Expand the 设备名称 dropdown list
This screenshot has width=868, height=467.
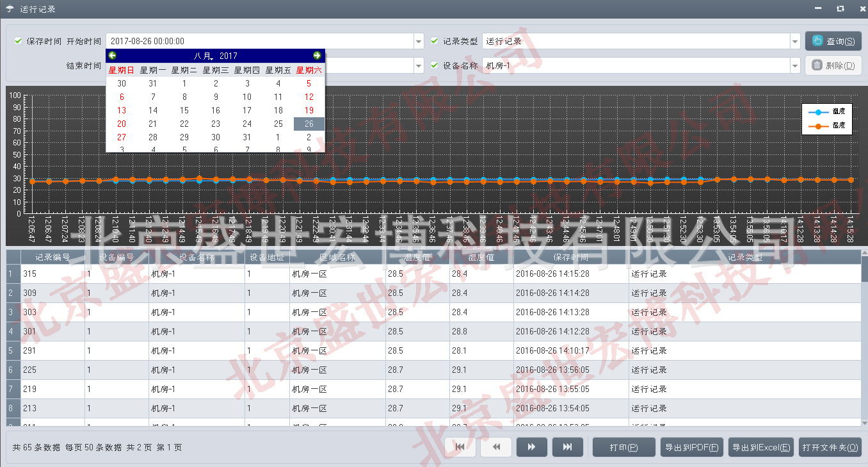pos(794,65)
